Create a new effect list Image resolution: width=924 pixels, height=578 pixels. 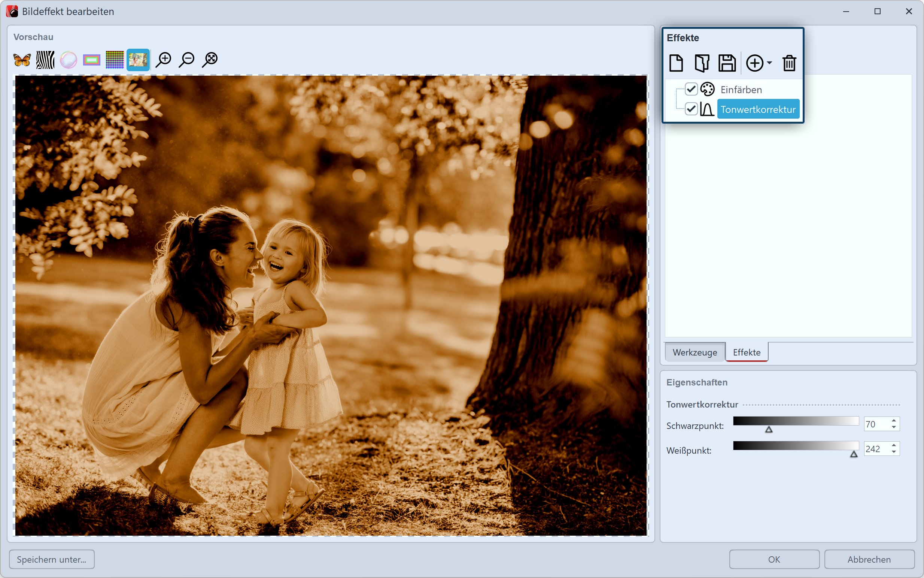tap(676, 63)
